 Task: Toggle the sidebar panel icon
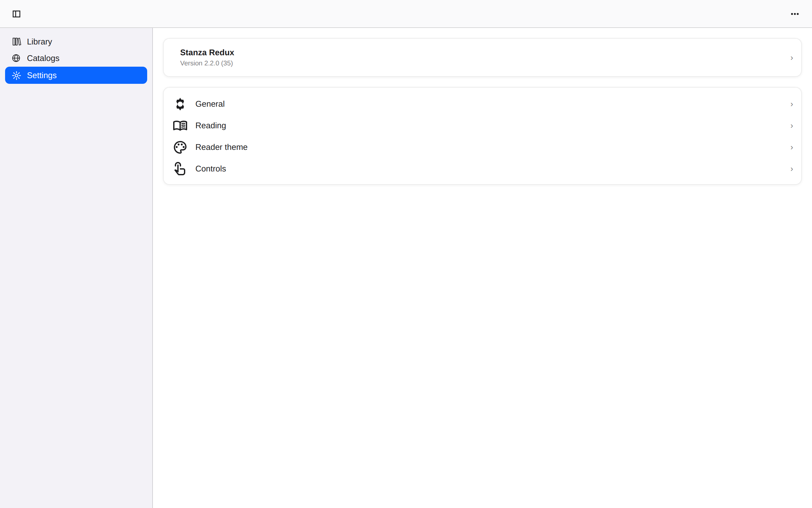click(16, 14)
